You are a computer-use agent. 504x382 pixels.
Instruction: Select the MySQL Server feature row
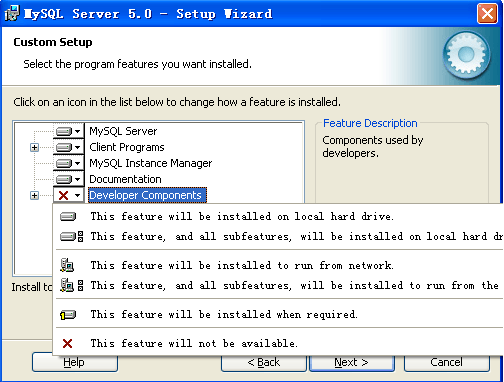pos(123,131)
